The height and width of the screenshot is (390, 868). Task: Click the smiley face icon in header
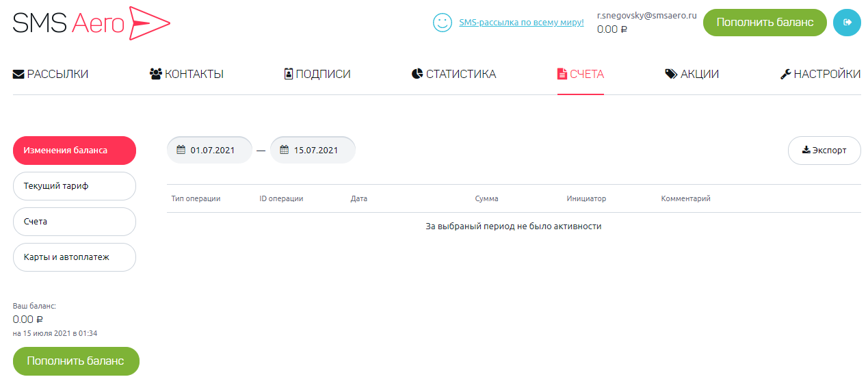(x=443, y=23)
